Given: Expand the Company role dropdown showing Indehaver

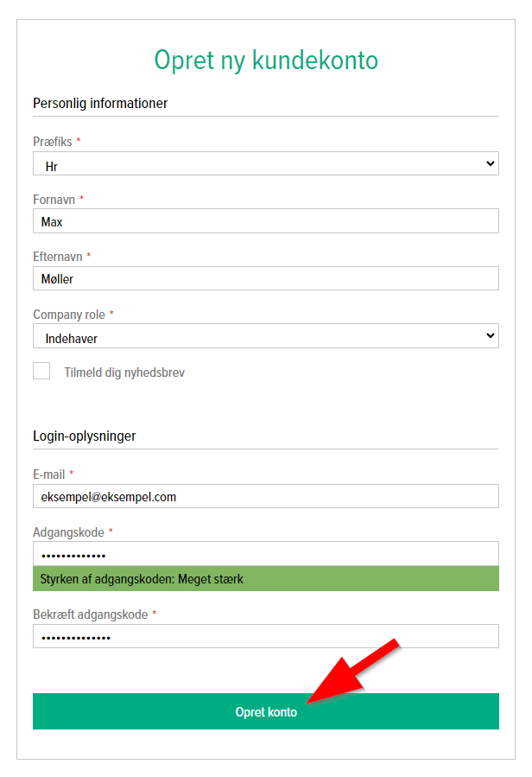Looking at the screenshot, I should [x=265, y=336].
